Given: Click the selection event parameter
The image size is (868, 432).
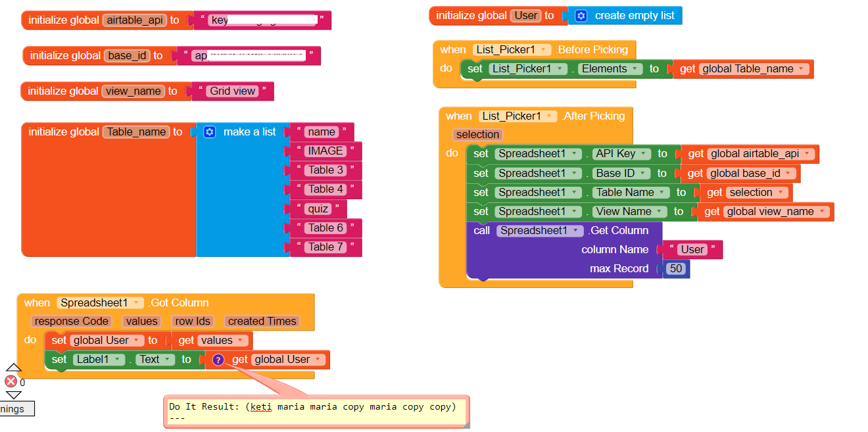Looking at the screenshot, I should point(478,135).
